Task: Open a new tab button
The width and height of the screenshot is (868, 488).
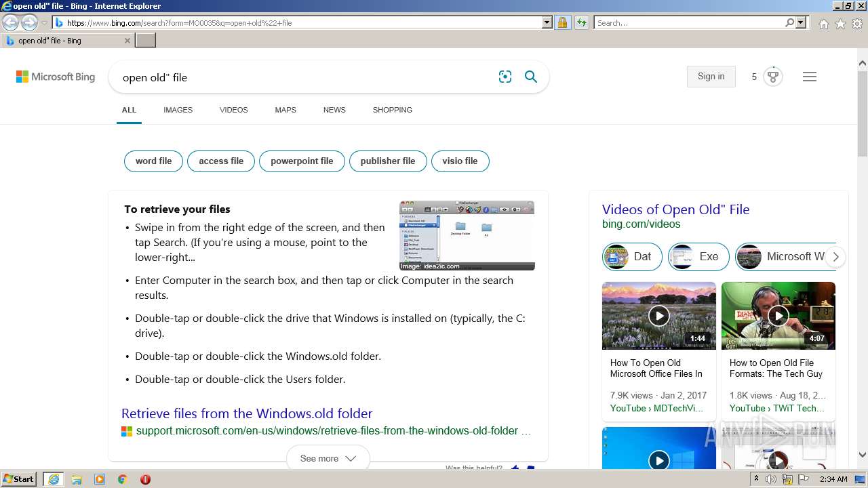Action: pos(146,40)
